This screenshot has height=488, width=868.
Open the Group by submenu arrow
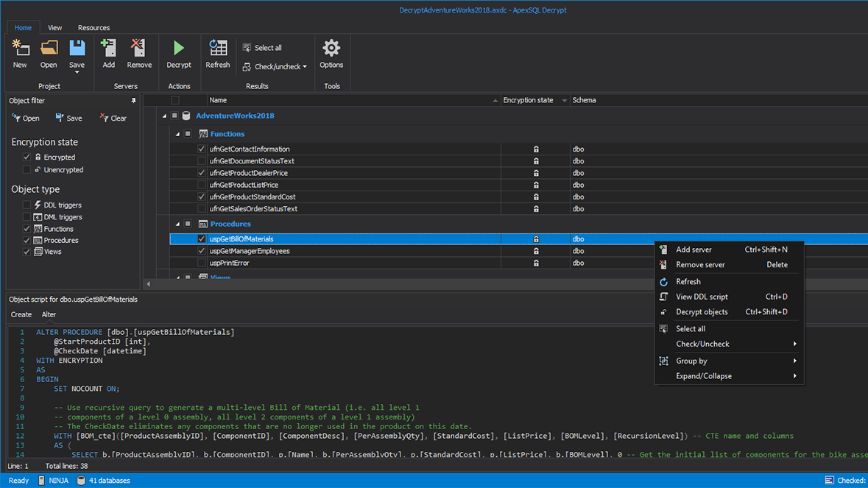coord(795,361)
